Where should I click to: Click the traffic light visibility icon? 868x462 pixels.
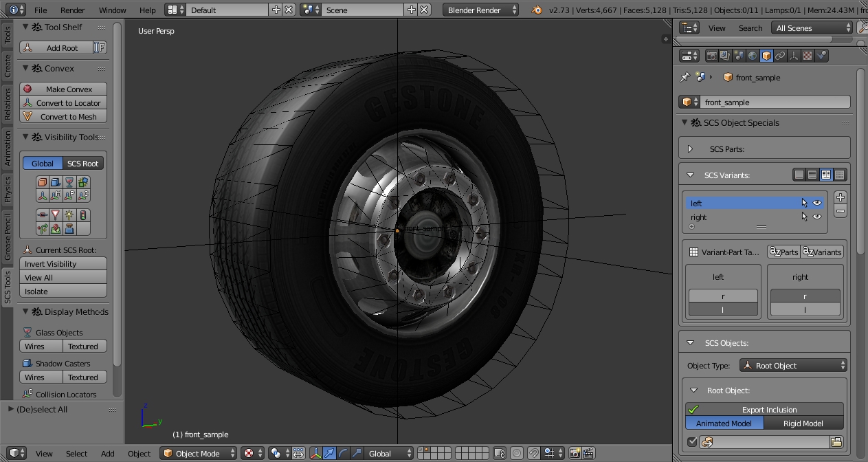pyautogui.click(x=83, y=215)
